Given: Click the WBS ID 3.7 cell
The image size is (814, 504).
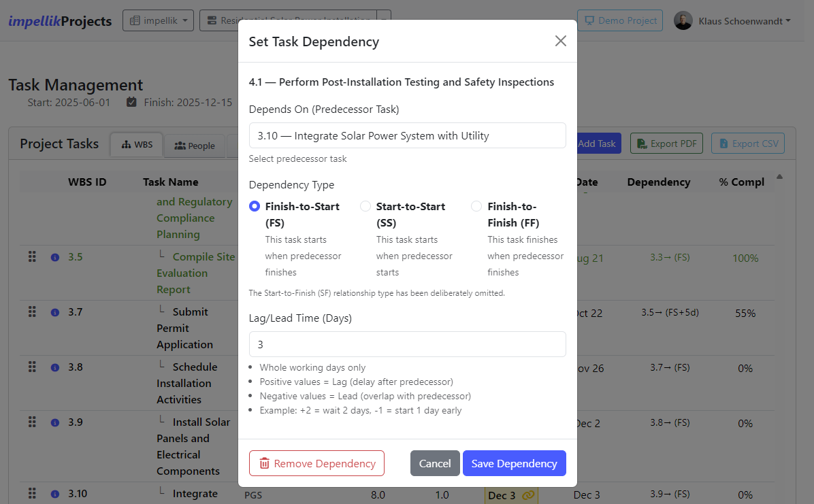Looking at the screenshot, I should [76, 312].
